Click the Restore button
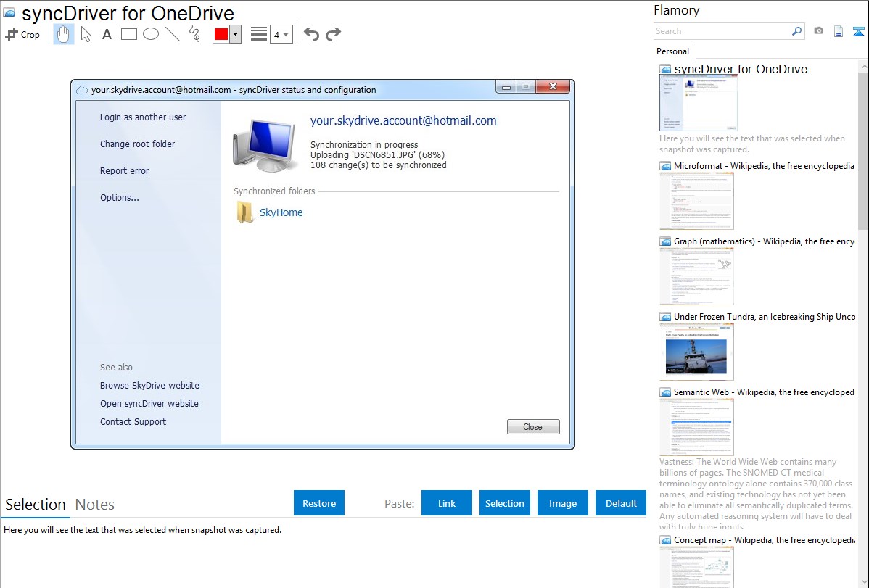869x588 pixels. click(319, 503)
